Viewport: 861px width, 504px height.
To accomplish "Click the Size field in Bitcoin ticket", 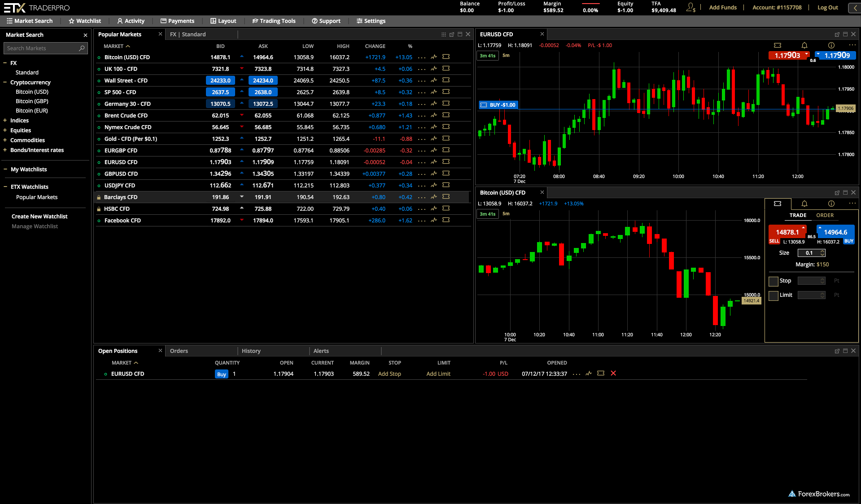I will (812, 253).
